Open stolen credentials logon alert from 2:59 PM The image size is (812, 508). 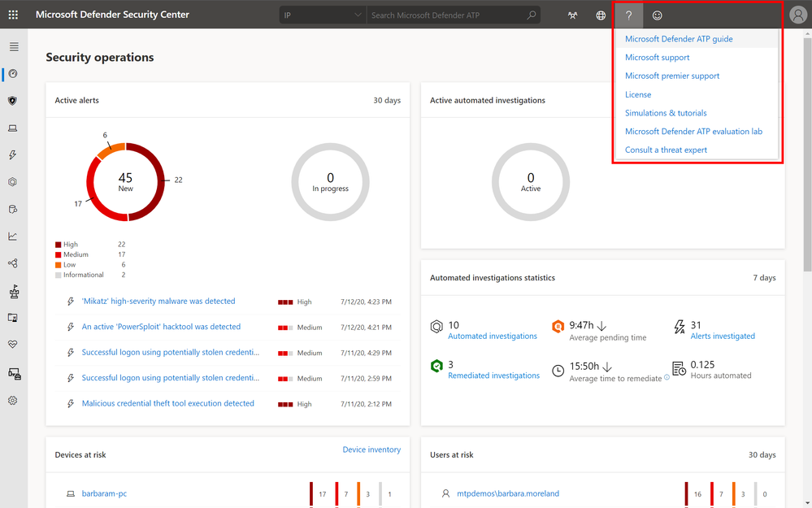coord(171,378)
